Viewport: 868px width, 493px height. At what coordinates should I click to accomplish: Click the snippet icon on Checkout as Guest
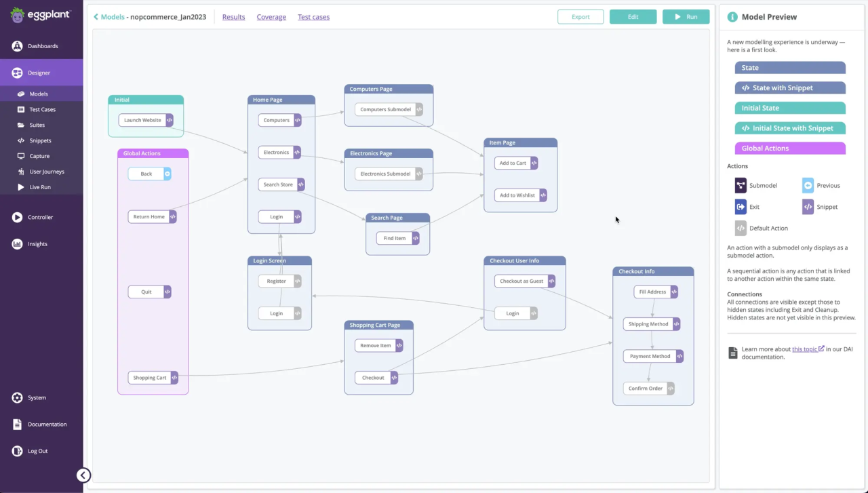551,281
